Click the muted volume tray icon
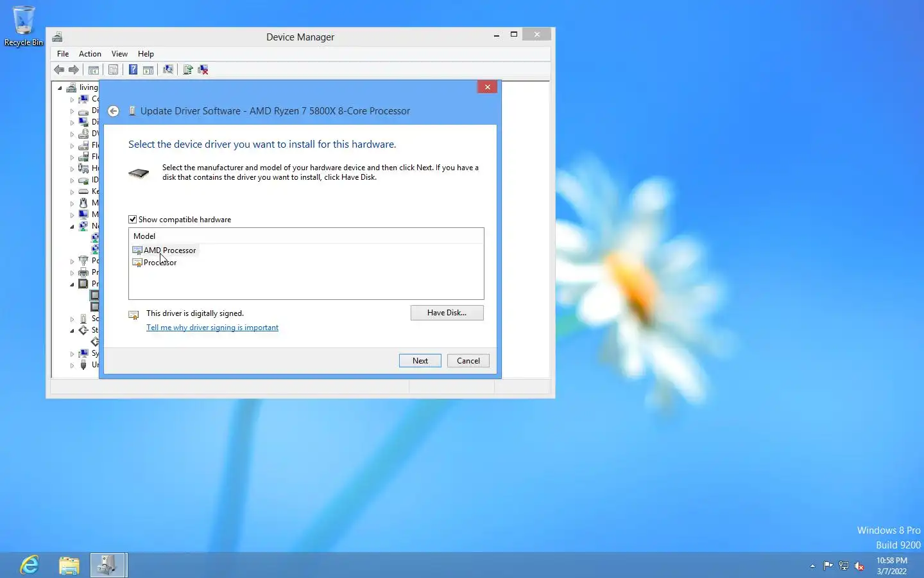The height and width of the screenshot is (578, 924). [x=860, y=566]
